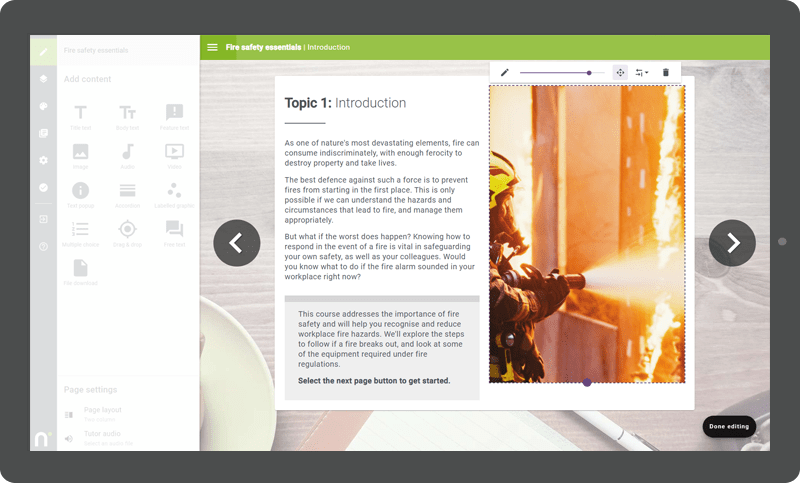Open the Page layout setting
The image size is (800, 490).
(x=102, y=413)
